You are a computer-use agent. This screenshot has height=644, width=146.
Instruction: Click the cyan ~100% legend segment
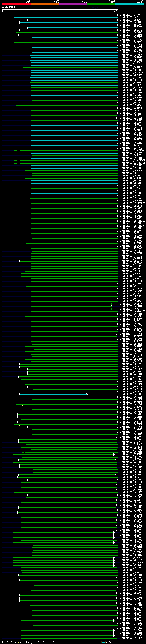tap(130, 4)
